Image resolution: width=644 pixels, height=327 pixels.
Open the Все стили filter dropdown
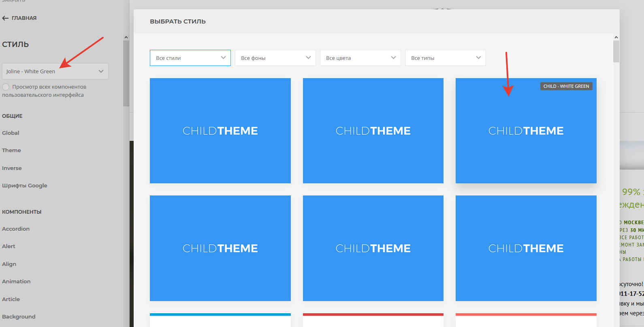(x=190, y=58)
